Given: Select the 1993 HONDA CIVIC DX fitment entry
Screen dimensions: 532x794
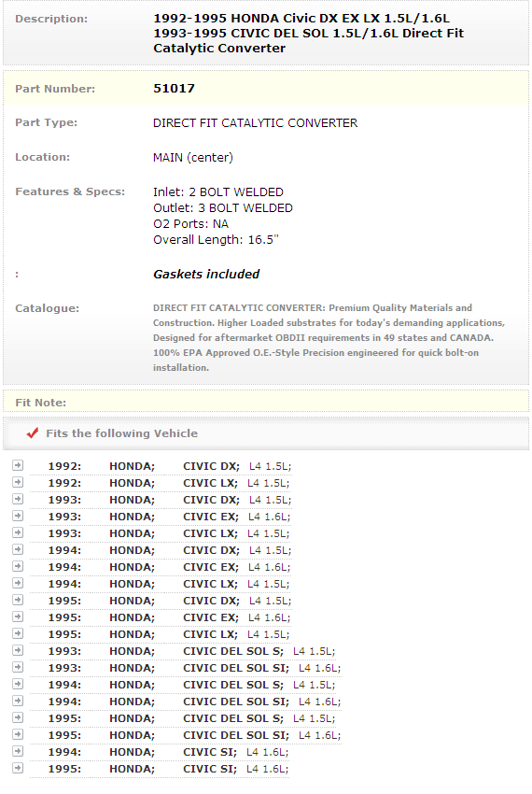Looking at the screenshot, I should pyautogui.click(x=161, y=500).
